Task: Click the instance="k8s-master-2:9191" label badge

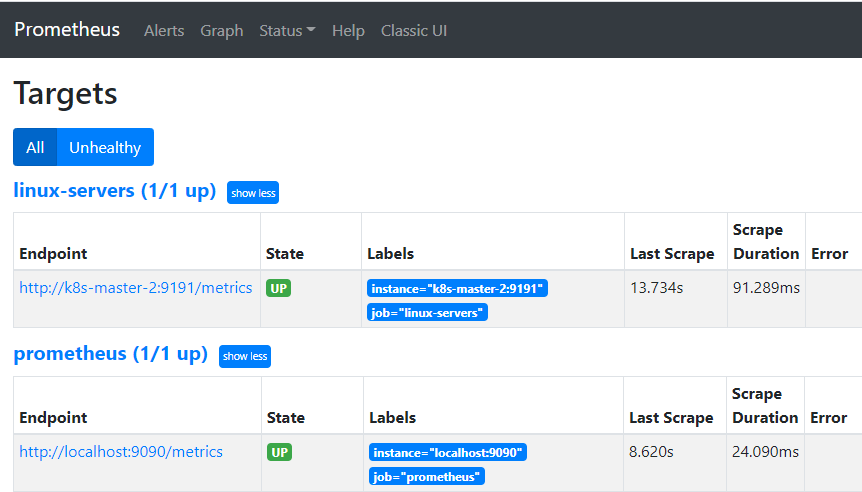Action: tap(457, 289)
